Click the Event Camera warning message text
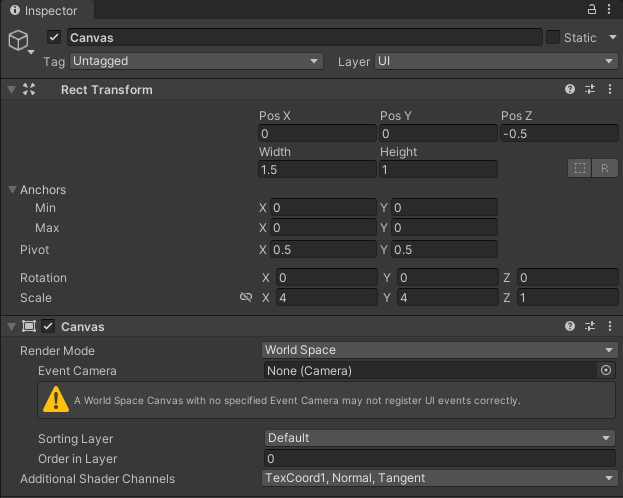The height and width of the screenshot is (498, 623). [x=297, y=400]
